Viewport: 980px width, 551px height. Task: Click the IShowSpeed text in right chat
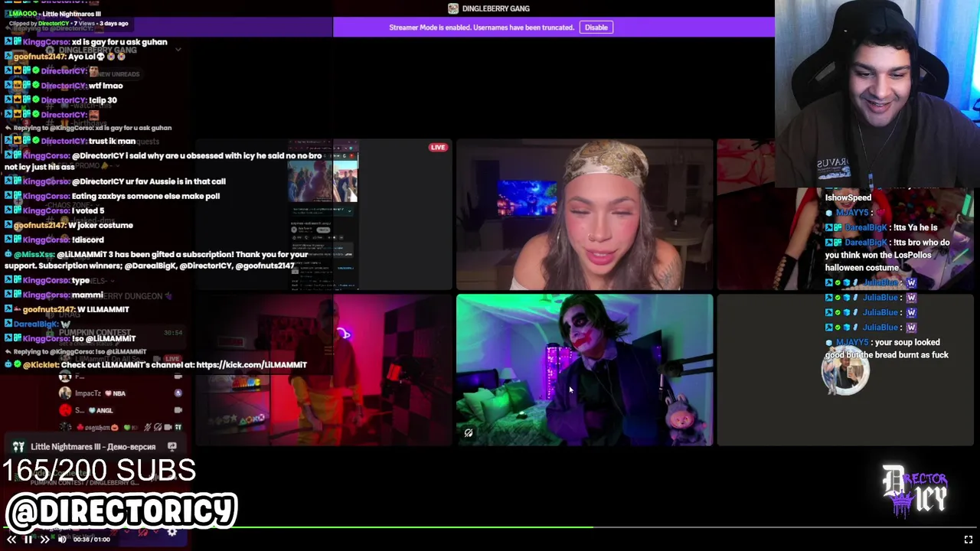tap(848, 197)
